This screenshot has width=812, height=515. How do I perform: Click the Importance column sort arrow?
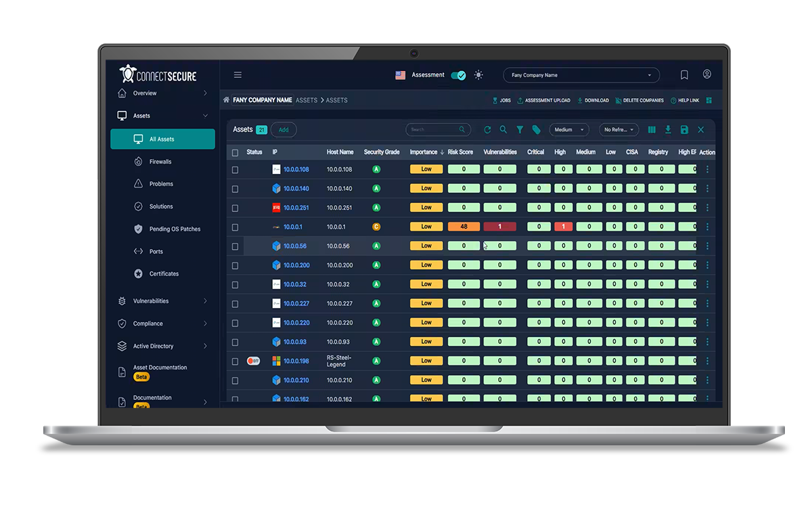click(442, 152)
